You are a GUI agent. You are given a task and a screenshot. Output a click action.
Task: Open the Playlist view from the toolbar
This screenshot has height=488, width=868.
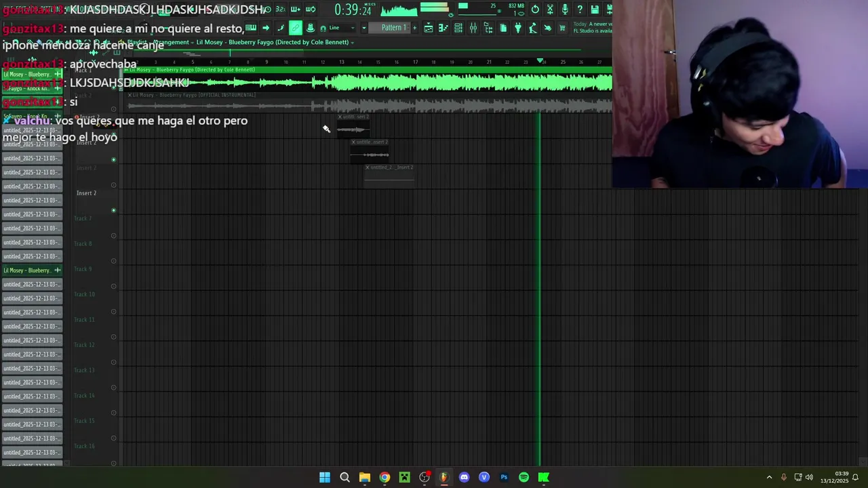click(x=429, y=28)
